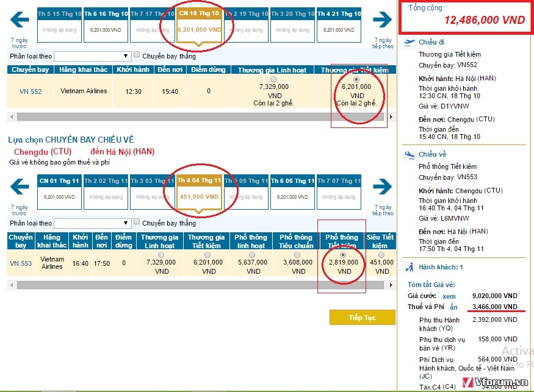Select outbound date Th 6 16 Thg 10
This screenshot has width=534, height=392.
pyautogui.click(x=106, y=25)
